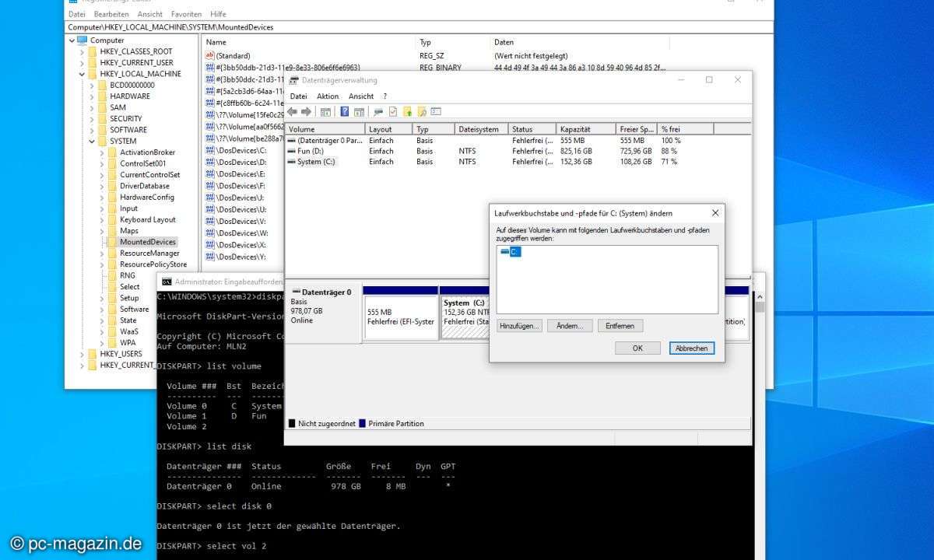This screenshot has height=560, width=934.
Task: Click the Hinzufügen... button
Action: click(519, 326)
